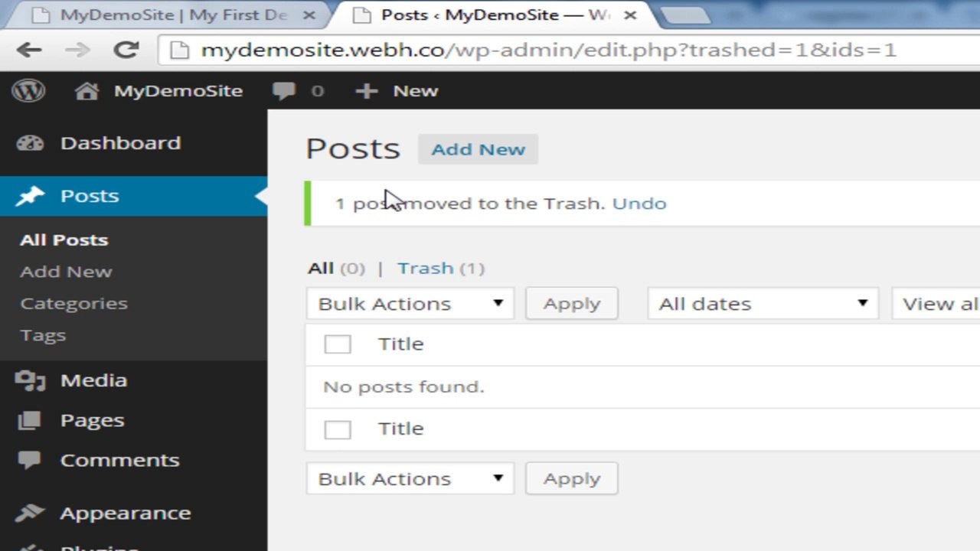Image resolution: width=980 pixels, height=551 pixels.
Task: Click New in the admin bar
Action: coord(415,91)
